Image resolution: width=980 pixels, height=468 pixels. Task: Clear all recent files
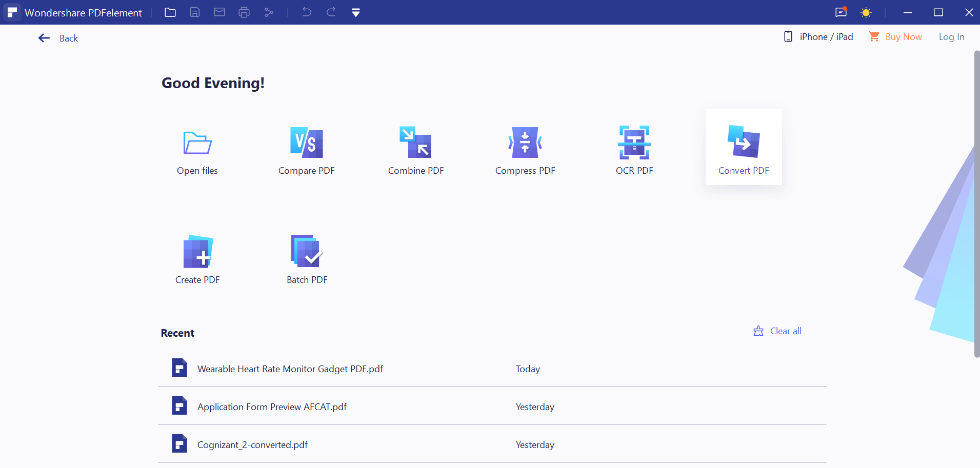click(777, 331)
